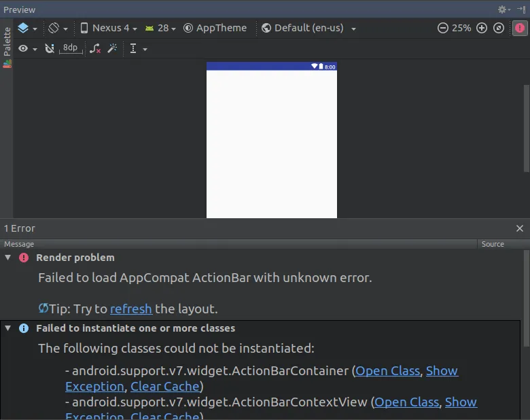Open the Preview panel settings gear
This screenshot has width=530, height=420.
point(503,10)
